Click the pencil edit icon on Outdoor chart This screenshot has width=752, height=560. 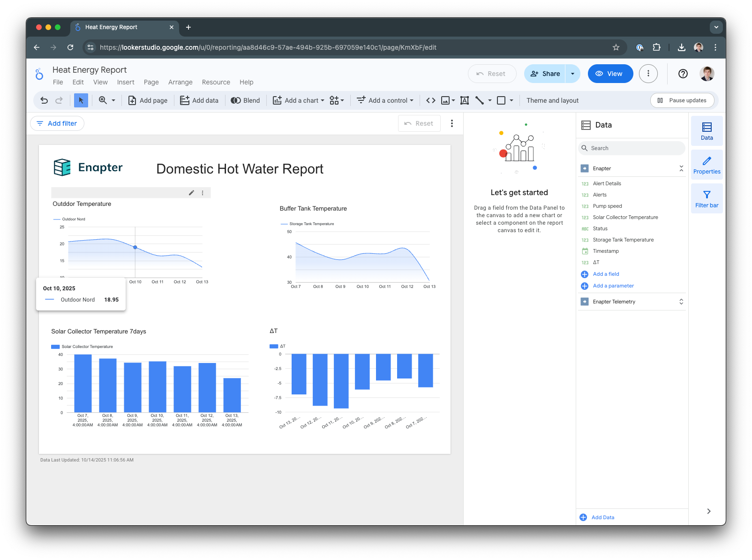pyautogui.click(x=191, y=193)
